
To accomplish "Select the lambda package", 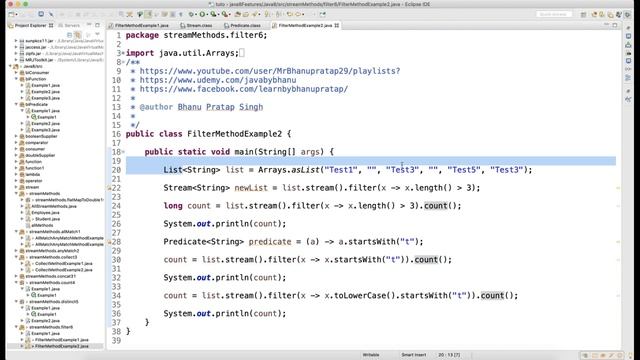I will coord(29,174).
